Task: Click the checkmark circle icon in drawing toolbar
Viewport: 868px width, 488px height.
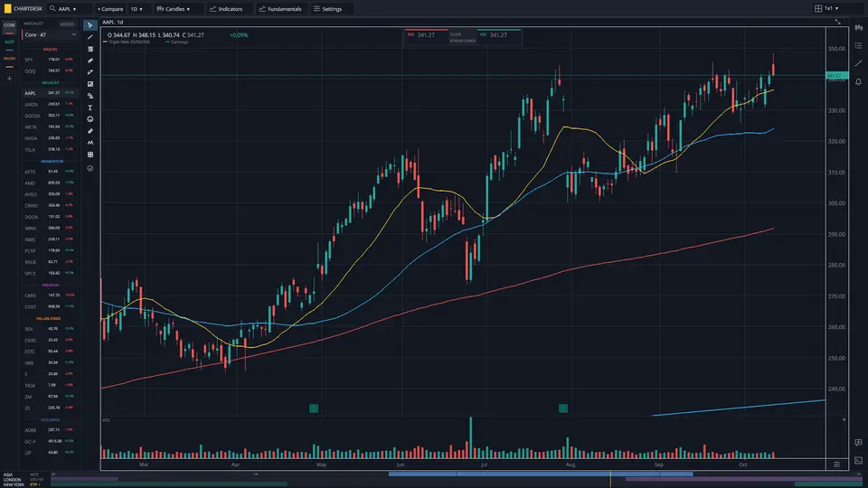Action: coord(90,168)
